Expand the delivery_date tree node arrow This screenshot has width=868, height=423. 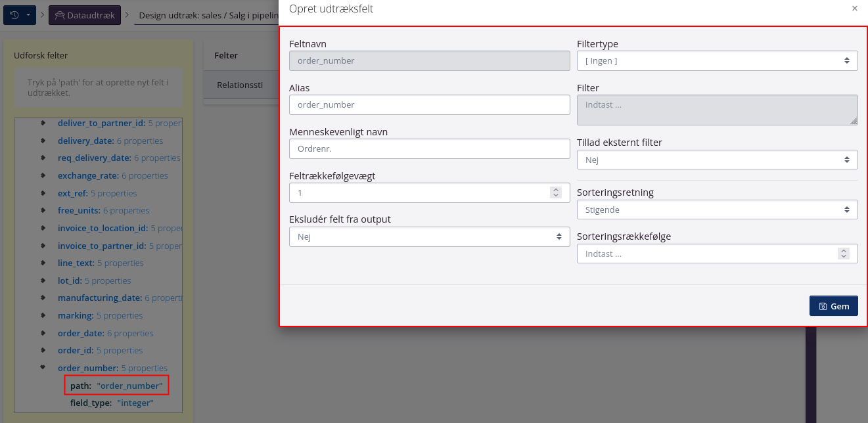(43, 141)
